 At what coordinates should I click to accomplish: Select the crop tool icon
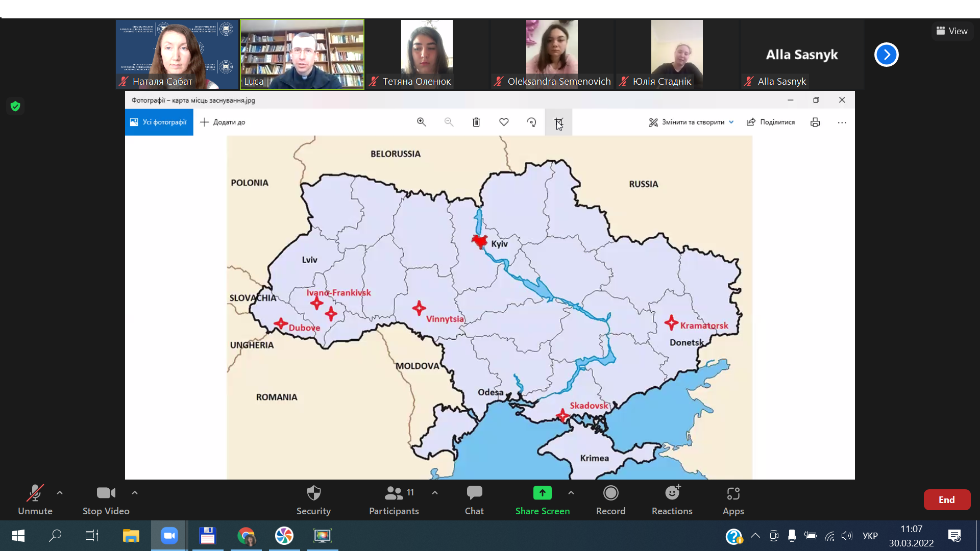pos(558,122)
